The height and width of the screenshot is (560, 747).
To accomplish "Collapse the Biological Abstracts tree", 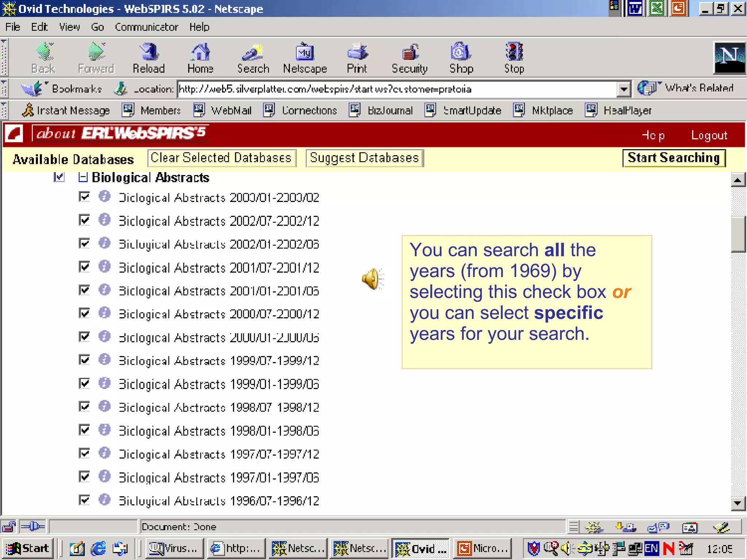I will [x=83, y=177].
